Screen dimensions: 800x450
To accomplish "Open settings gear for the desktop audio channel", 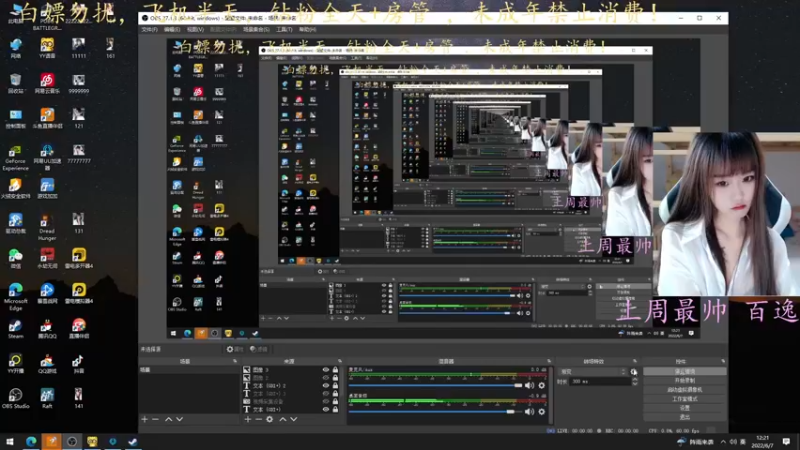I will 541,412.
